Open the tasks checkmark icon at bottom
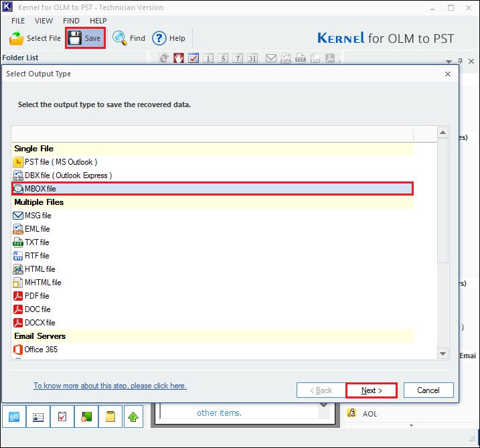The height and width of the screenshot is (448, 480). click(x=62, y=417)
